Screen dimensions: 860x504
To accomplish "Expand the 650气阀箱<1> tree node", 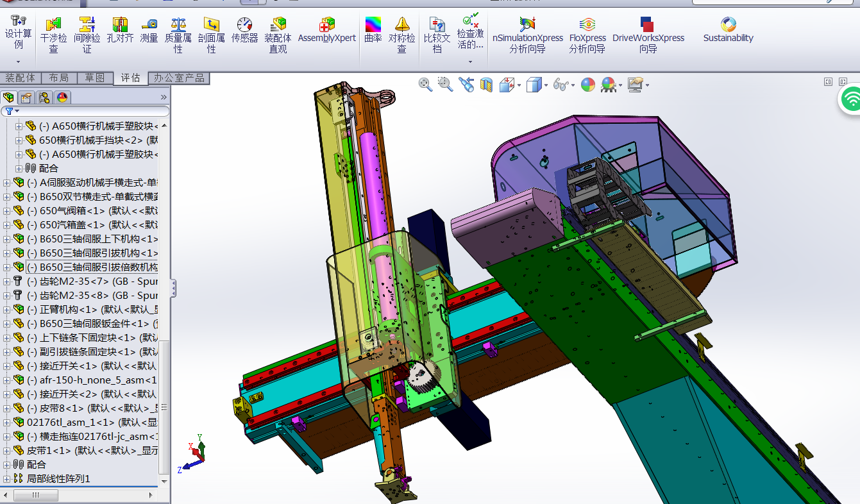I will click(7, 211).
